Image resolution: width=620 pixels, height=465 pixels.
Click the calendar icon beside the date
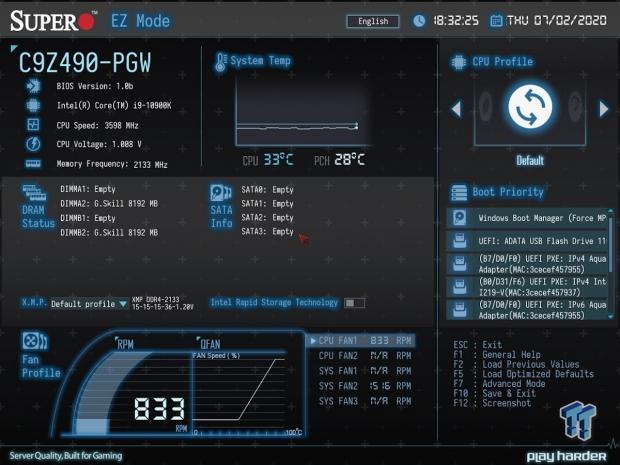click(496, 21)
